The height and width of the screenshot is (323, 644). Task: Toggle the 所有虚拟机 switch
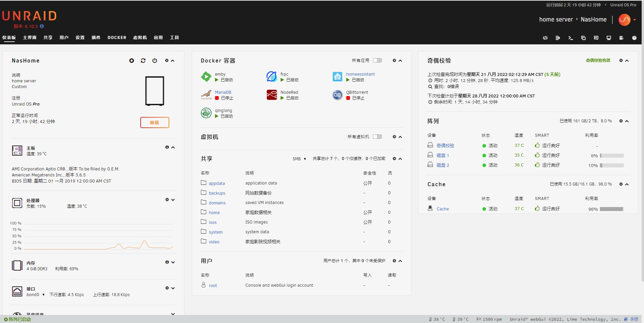point(377,137)
